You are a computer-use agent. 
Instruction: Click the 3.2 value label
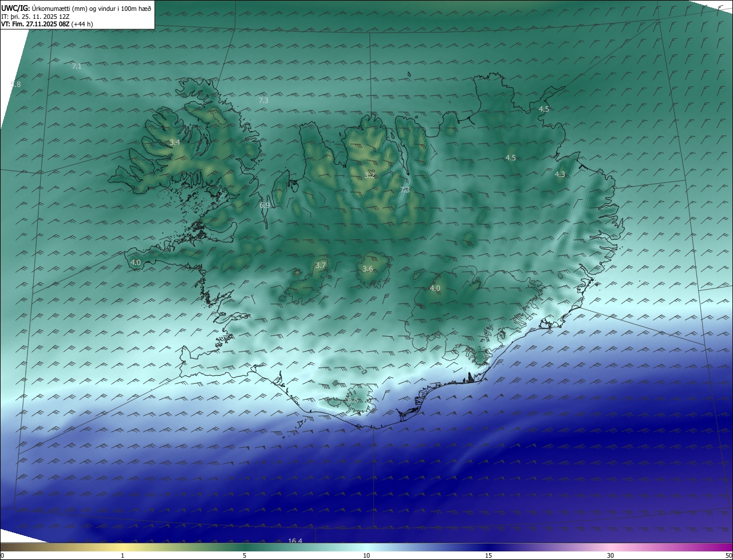pos(369,175)
